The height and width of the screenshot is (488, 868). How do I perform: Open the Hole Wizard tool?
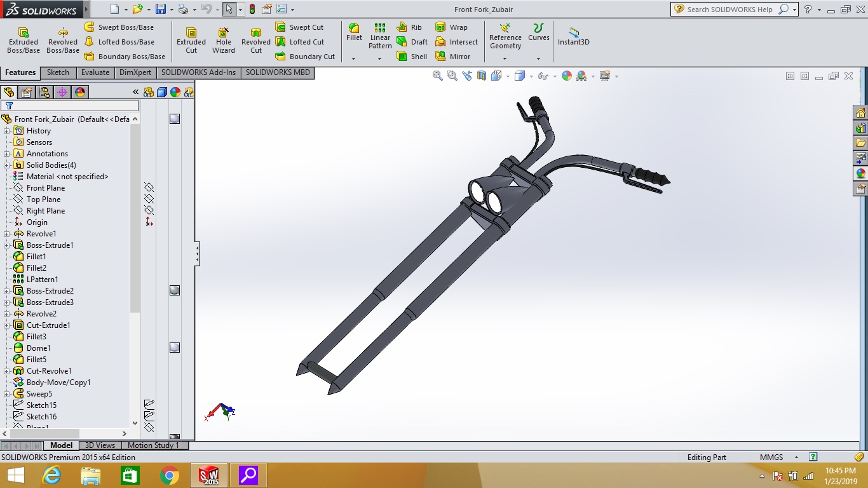click(224, 40)
